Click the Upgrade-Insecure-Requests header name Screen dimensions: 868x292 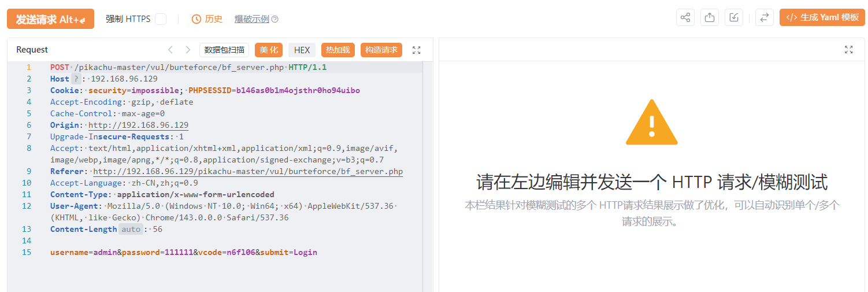coord(110,136)
